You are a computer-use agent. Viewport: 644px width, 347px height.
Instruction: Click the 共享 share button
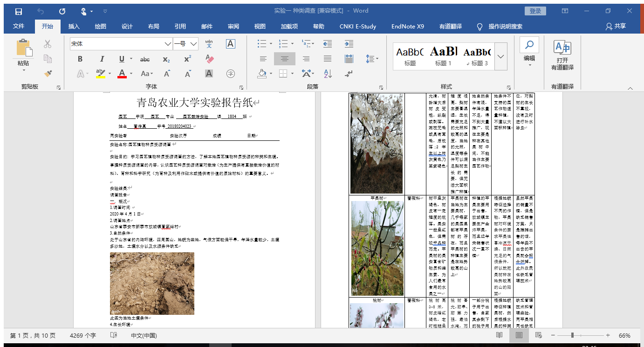pos(616,27)
